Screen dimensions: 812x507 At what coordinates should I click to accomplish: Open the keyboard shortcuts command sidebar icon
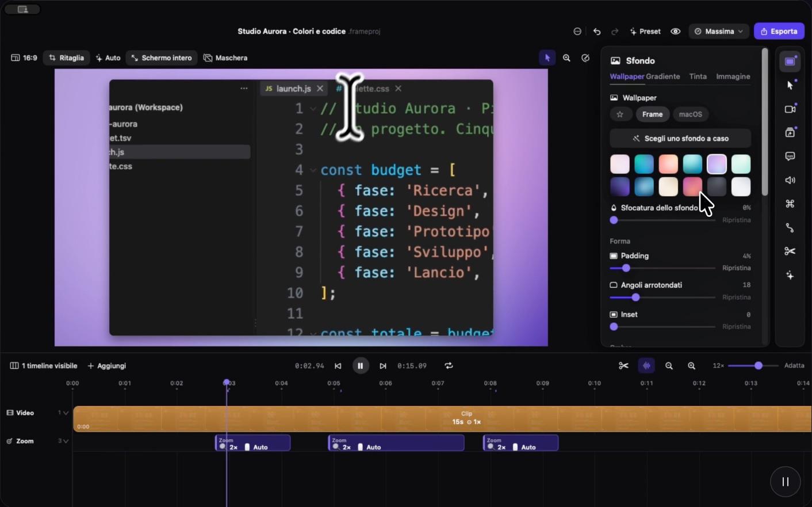(790, 204)
